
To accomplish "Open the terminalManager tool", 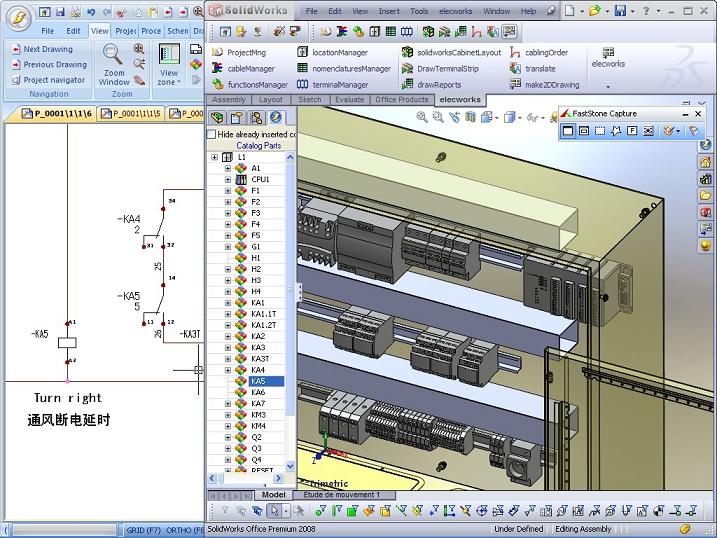I will click(332, 85).
